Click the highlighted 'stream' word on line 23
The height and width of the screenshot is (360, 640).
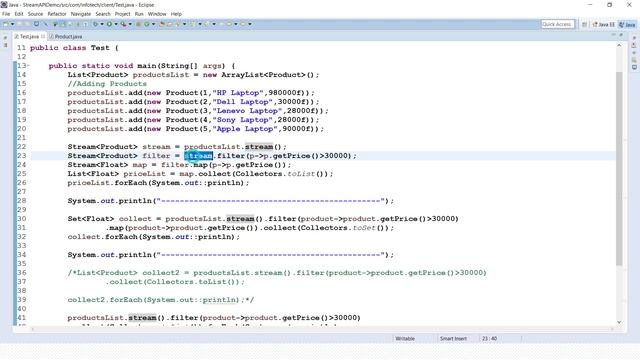coord(198,156)
